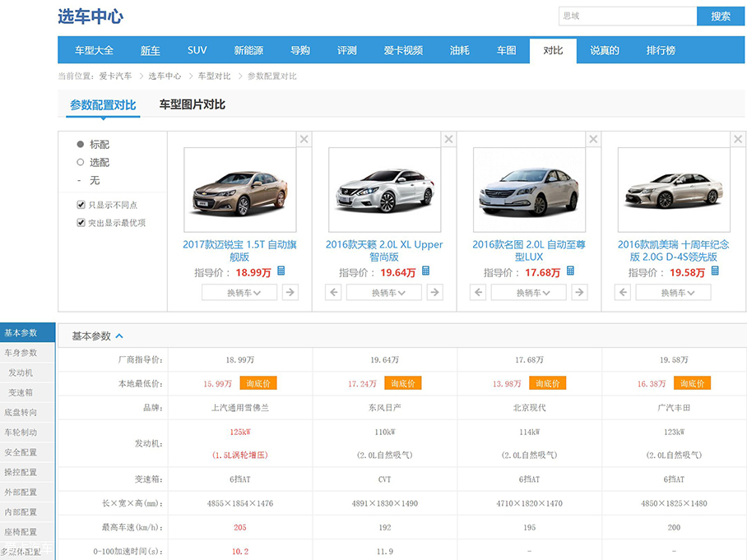The image size is (747, 560).
Task: Toggle the 突出显示最优项 checkbox
Action: coord(81,223)
